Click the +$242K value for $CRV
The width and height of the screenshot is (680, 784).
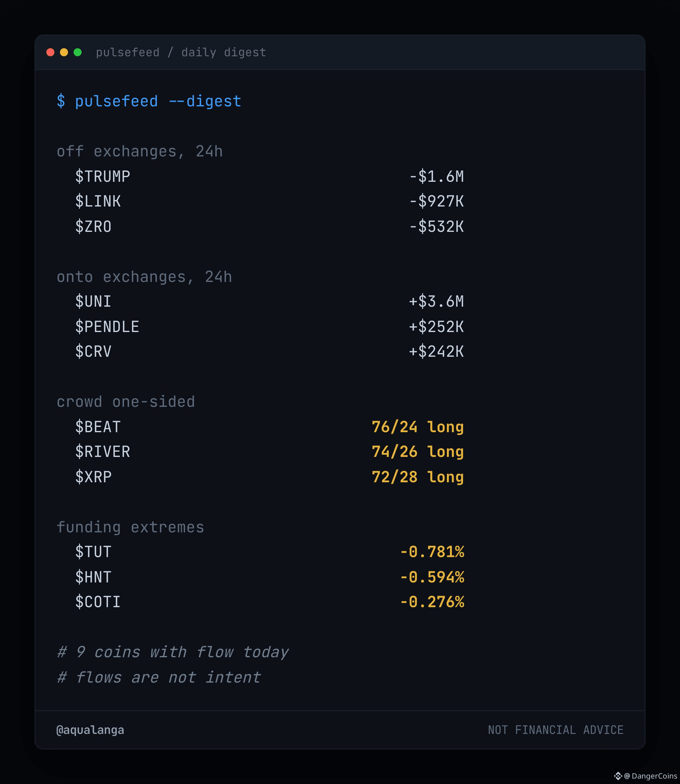(436, 352)
